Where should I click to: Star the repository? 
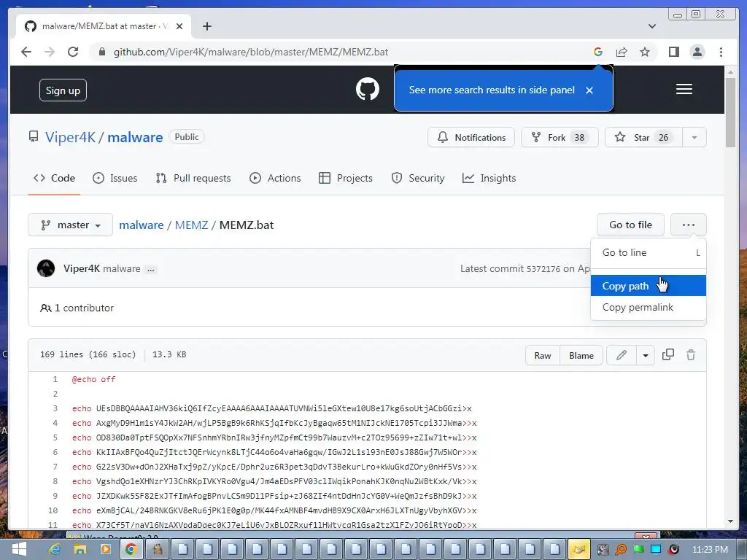tap(643, 137)
